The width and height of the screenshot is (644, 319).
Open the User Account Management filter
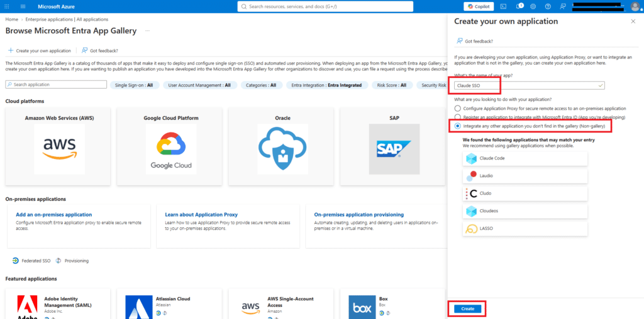(199, 85)
